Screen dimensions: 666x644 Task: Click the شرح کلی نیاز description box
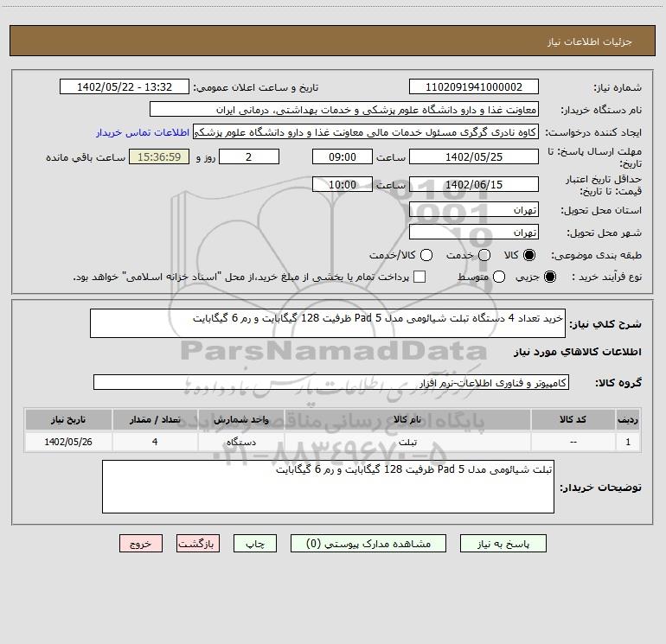(328, 323)
